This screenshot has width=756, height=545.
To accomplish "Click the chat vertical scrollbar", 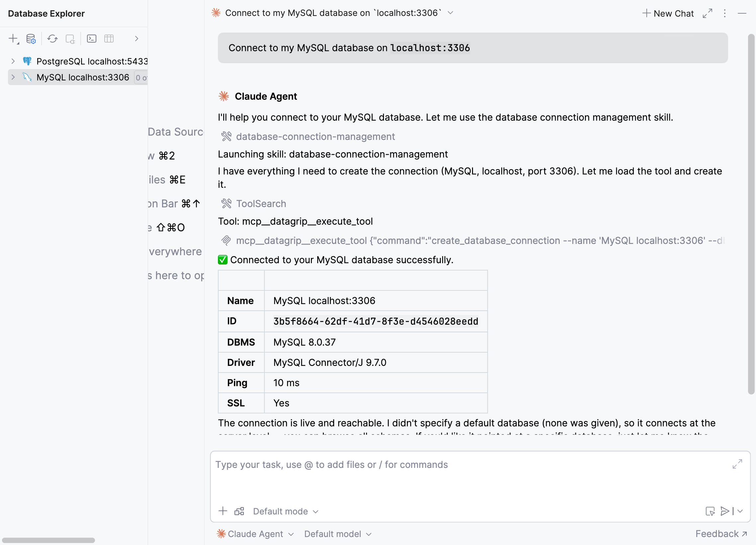I will point(751,213).
